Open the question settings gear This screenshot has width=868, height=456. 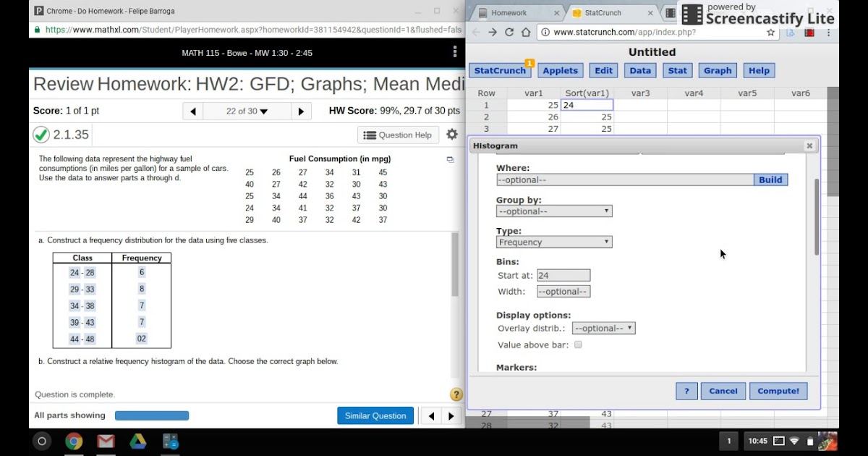(452, 135)
